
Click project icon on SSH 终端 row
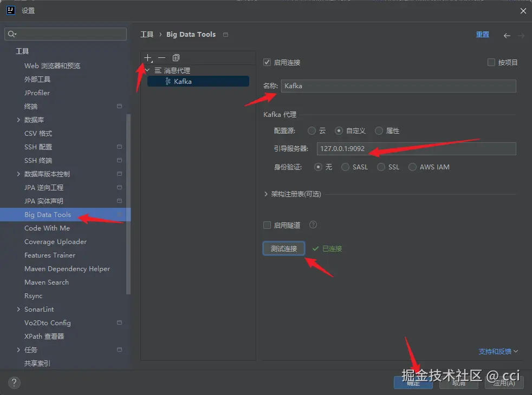[119, 160]
